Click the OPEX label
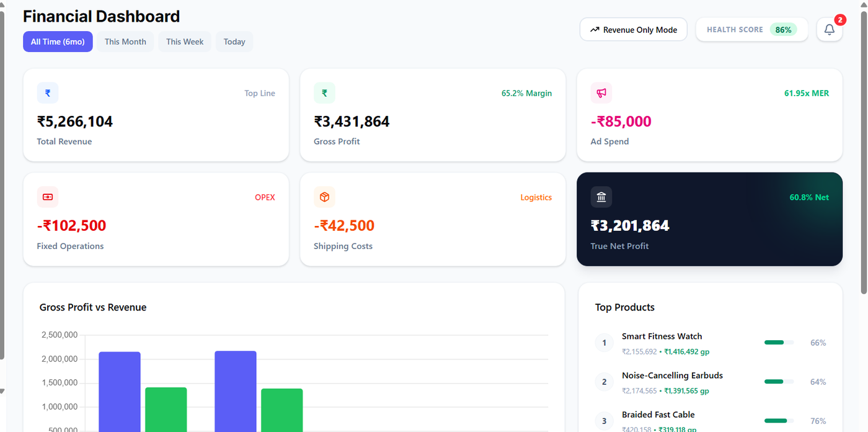The image size is (868, 432). [265, 197]
